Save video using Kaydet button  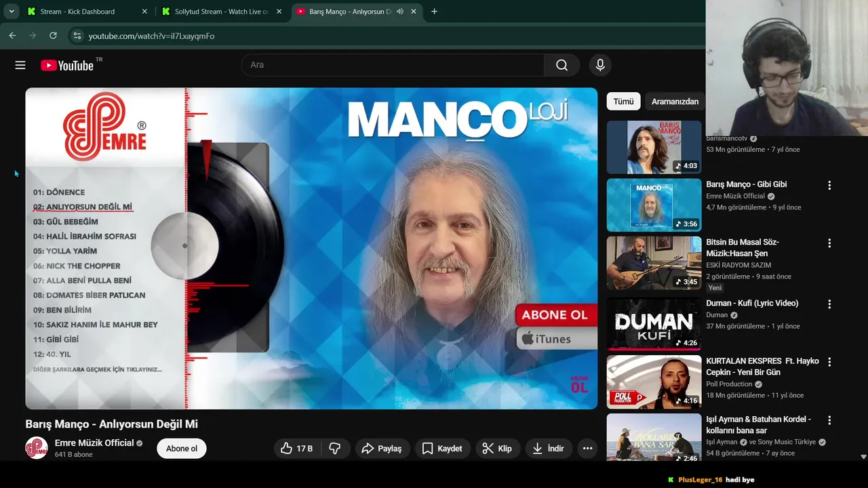pos(442,449)
